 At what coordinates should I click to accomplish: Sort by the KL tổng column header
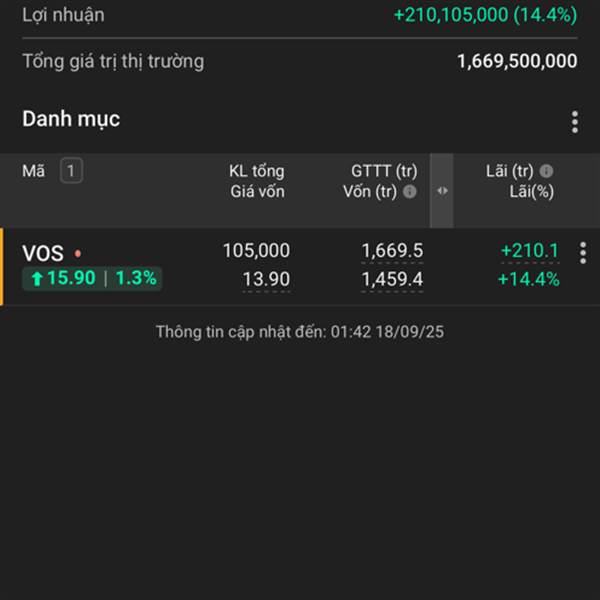coord(256,171)
